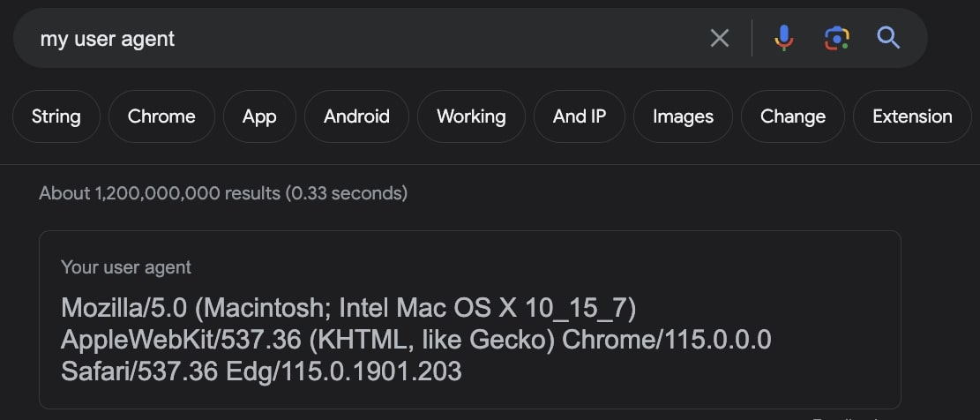Pick the Working suggestion chip
This screenshot has width=980, height=420.
click(x=471, y=116)
